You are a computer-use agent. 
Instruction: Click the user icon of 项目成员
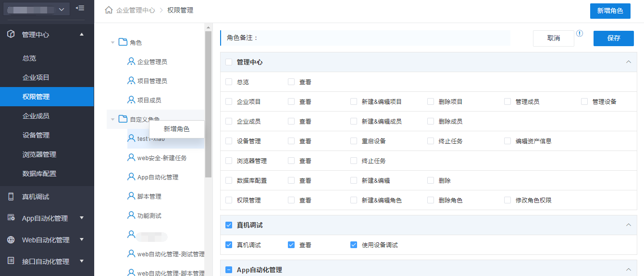[x=131, y=100]
